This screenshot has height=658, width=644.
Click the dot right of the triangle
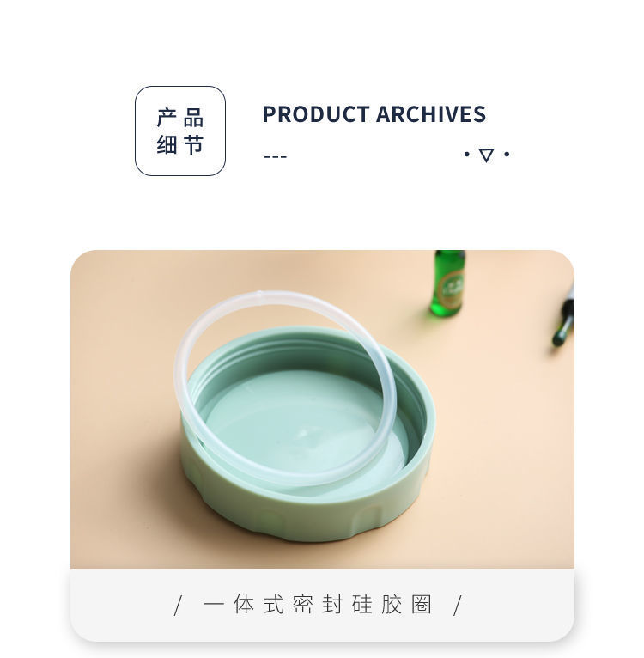507,155
